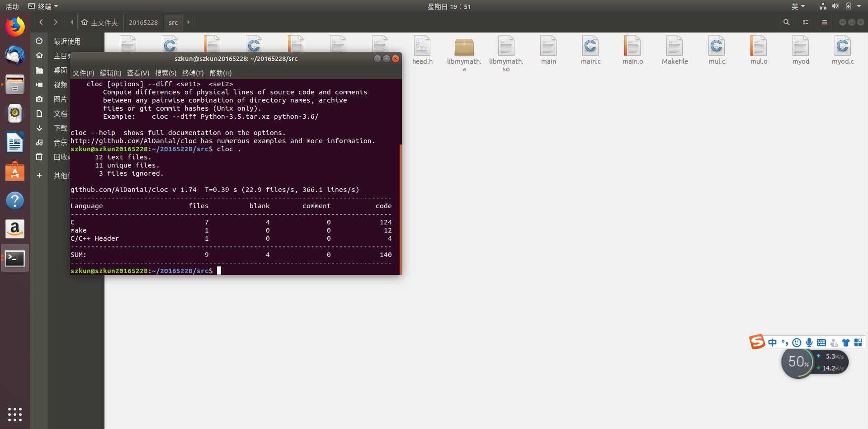This screenshot has height=429, width=868.
Task: Select the main executable file
Action: 548,50
